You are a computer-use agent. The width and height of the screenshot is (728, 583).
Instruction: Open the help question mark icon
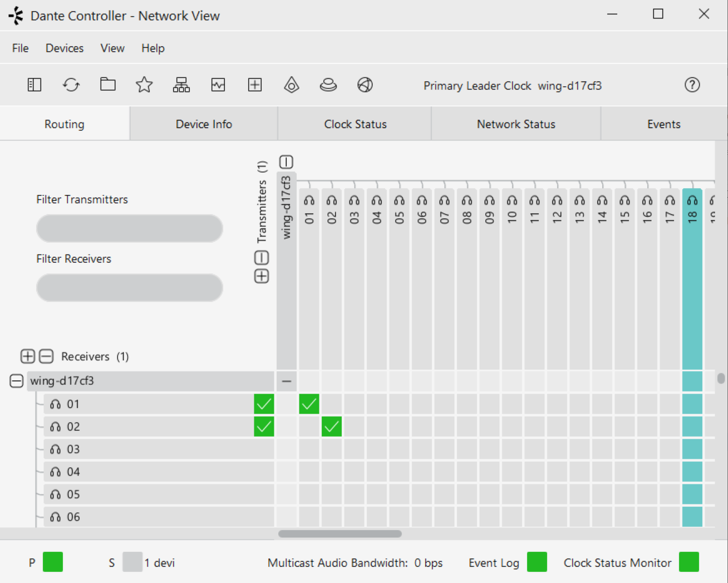pos(692,85)
